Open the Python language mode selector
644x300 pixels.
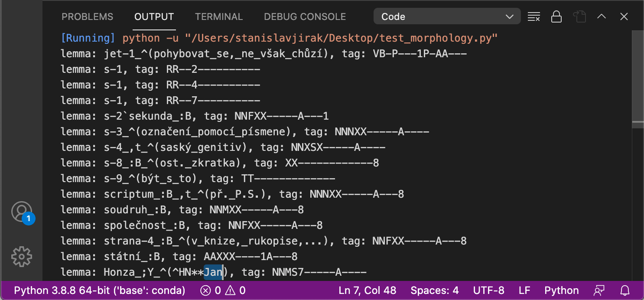[562, 290]
